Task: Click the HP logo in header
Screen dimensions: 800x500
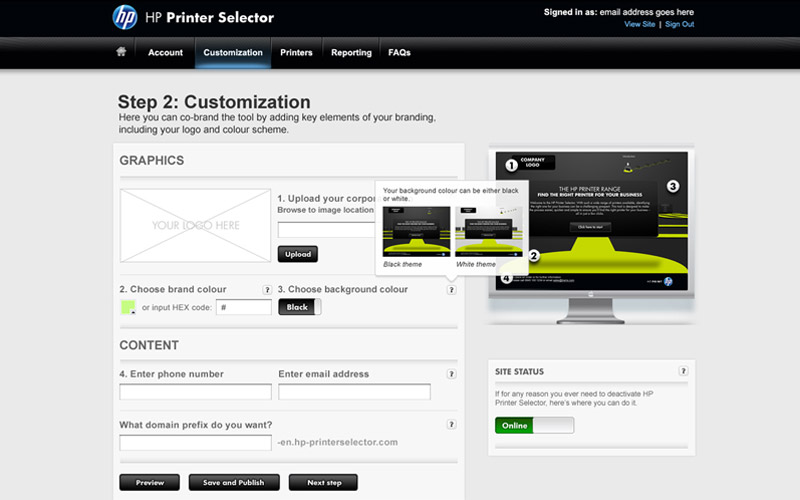Action: (x=125, y=17)
